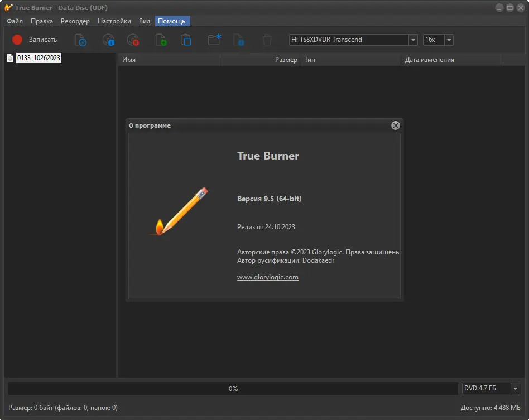Click the greyed file properties icon
This screenshot has height=420, width=529.
[238, 40]
